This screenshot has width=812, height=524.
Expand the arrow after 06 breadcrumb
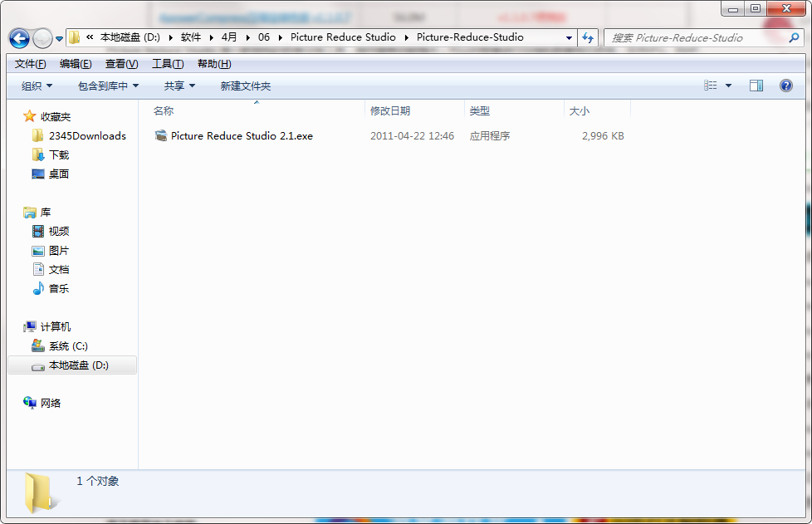coord(280,38)
